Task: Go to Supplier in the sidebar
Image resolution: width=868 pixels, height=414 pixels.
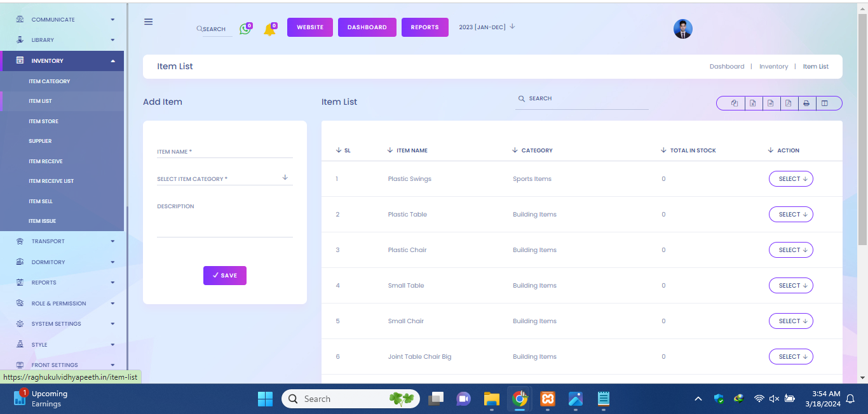Action: click(40, 141)
